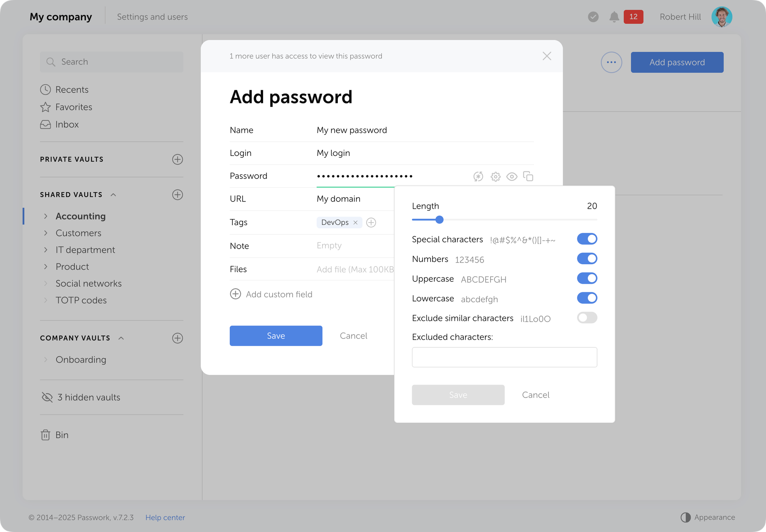
Task: Turn off Numbers in password generator
Action: pyautogui.click(x=587, y=258)
